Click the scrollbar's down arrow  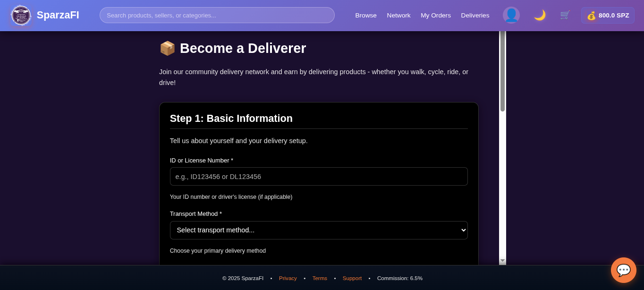(502, 260)
